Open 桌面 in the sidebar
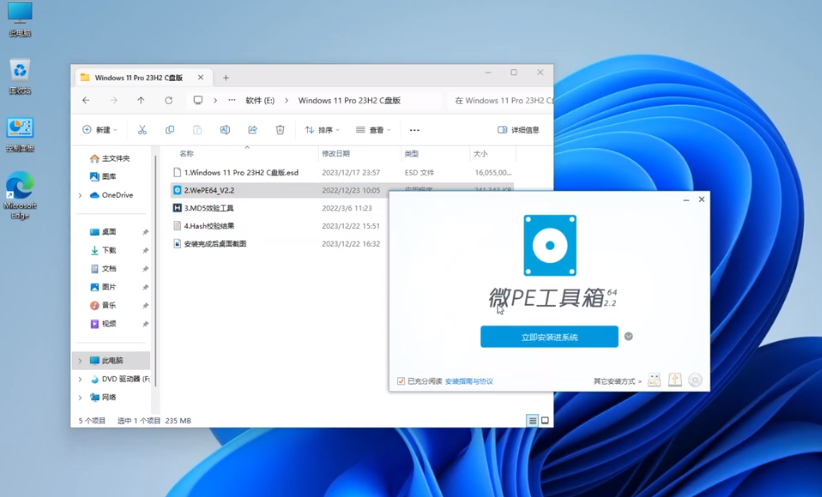 [103, 232]
